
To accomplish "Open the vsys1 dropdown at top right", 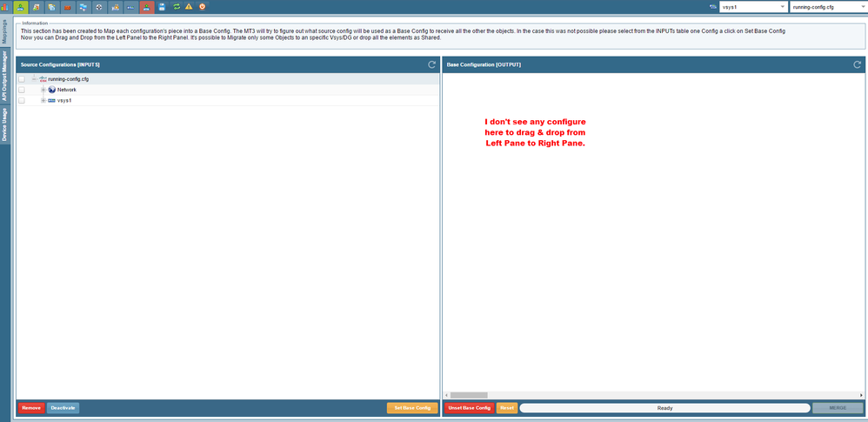I will coord(752,7).
